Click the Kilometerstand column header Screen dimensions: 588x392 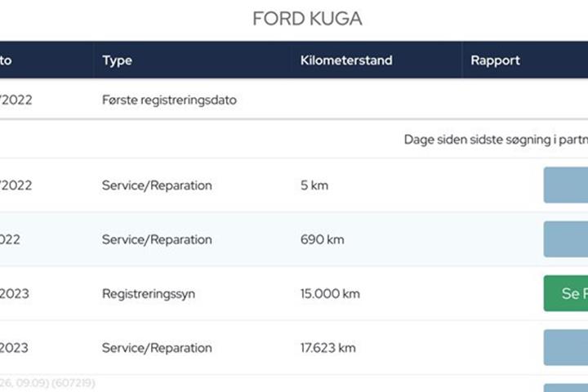pyautogui.click(x=346, y=60)
